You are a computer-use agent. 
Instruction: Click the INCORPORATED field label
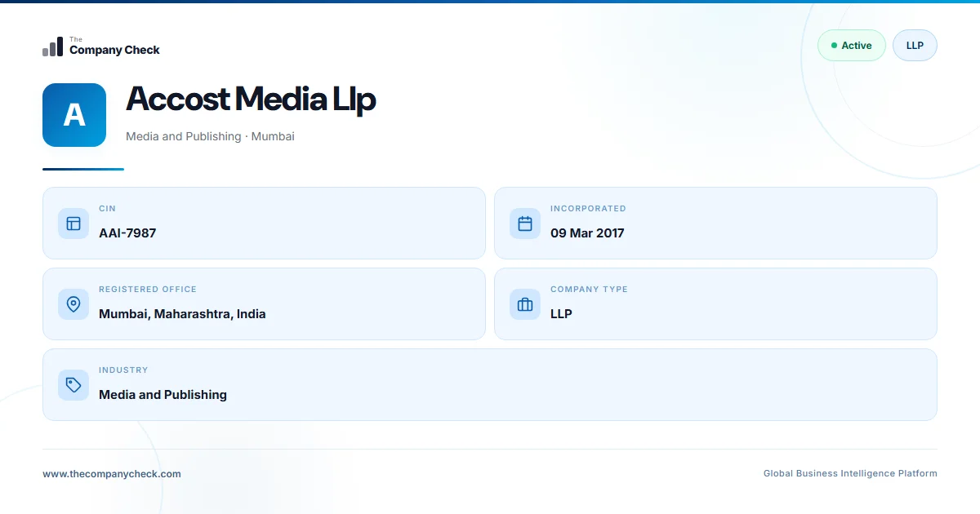click(588, 209)
